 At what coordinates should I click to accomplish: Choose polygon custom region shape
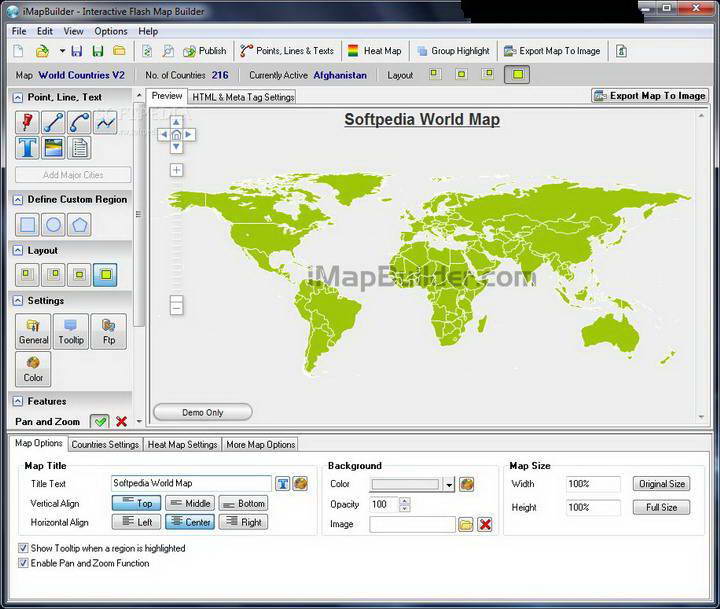[x=79, y=225]
